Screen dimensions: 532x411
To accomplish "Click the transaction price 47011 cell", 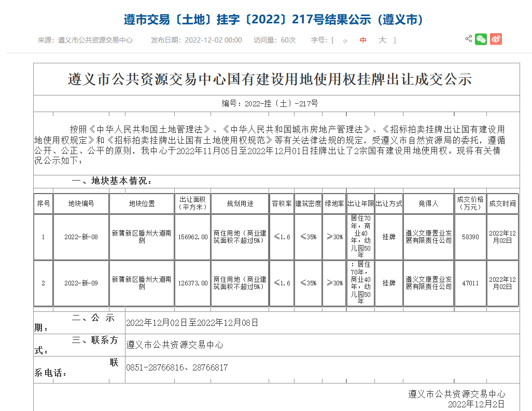I will tap(470, 283).
